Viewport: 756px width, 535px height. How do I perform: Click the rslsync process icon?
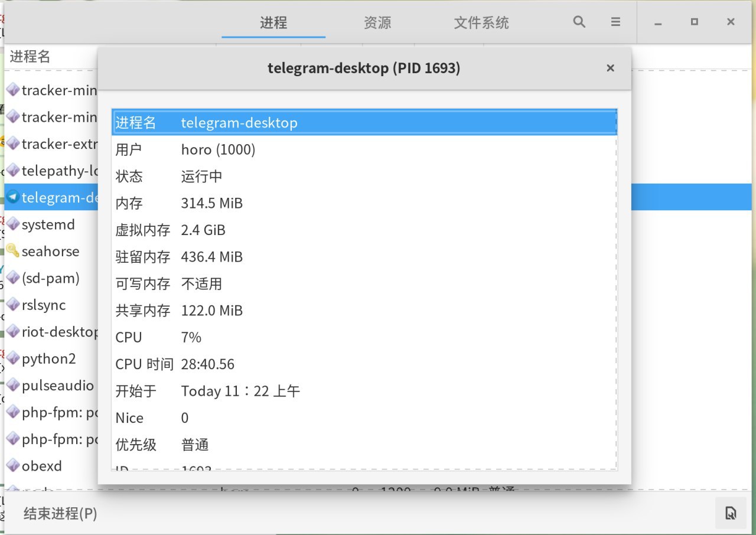(12, 305)
